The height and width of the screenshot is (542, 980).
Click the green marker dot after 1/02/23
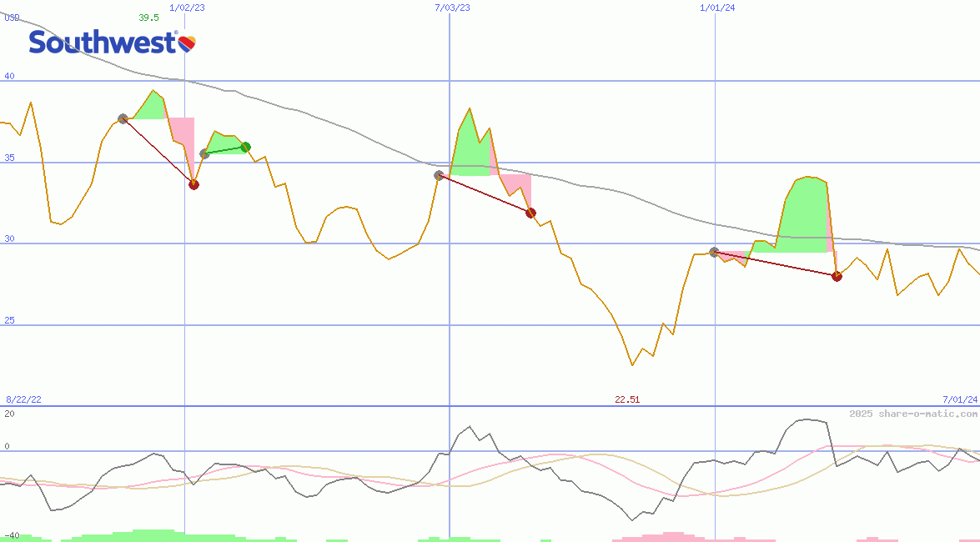click(246, 147)
